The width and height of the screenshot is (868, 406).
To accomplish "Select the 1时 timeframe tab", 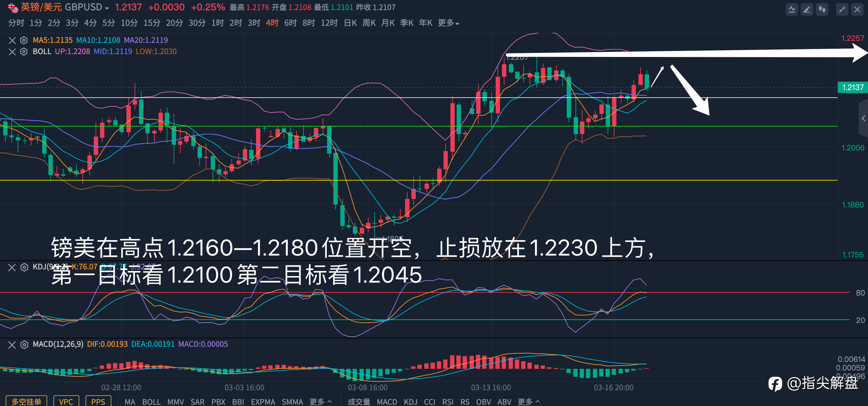I will (x=218, y=23).
